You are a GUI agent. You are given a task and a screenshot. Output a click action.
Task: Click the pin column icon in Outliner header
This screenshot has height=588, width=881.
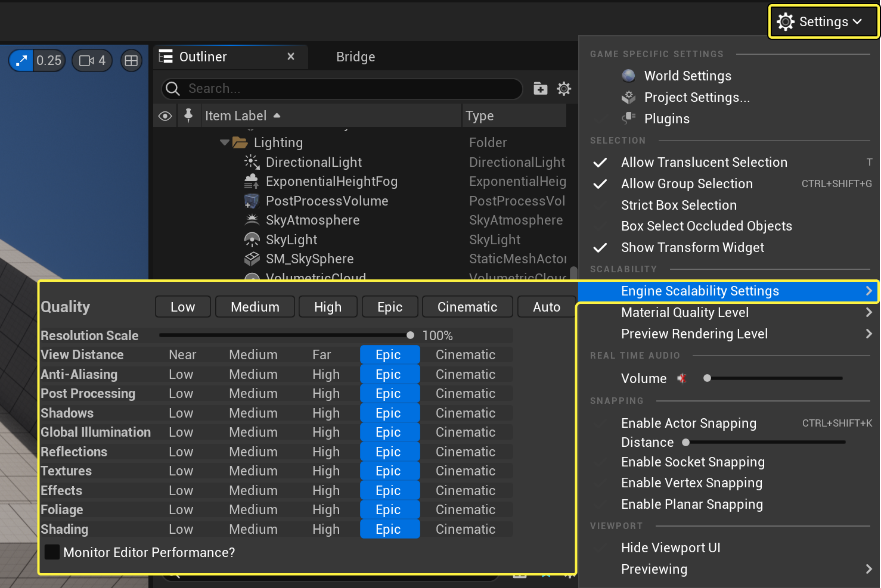(x=188, y=116)
